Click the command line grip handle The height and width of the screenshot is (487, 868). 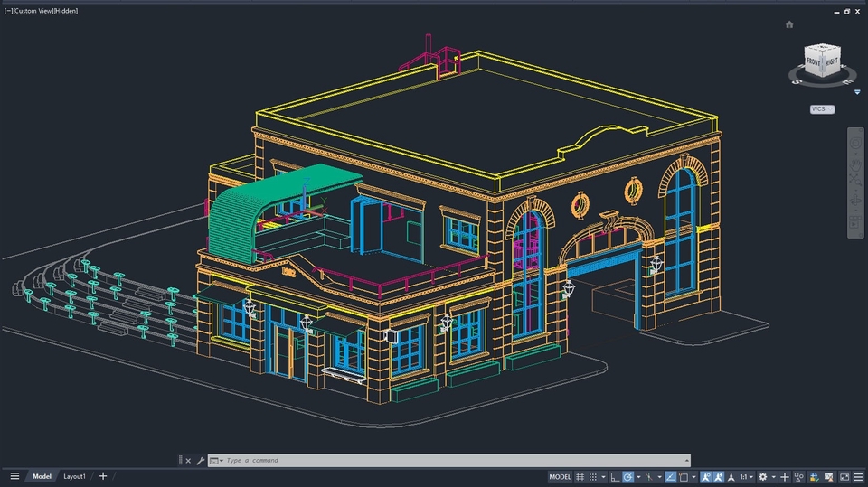tap(181, 461)
